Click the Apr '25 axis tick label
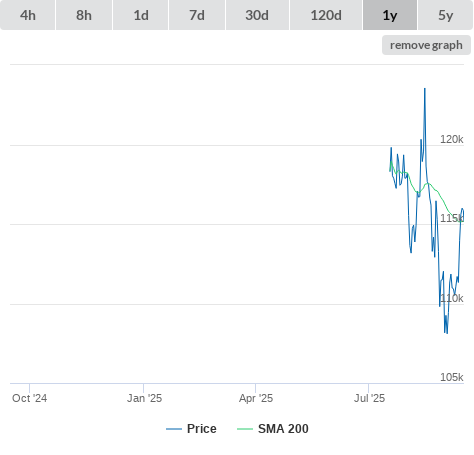Image resolution: width=474 pixels, height=455 pixels. [256, 398]
